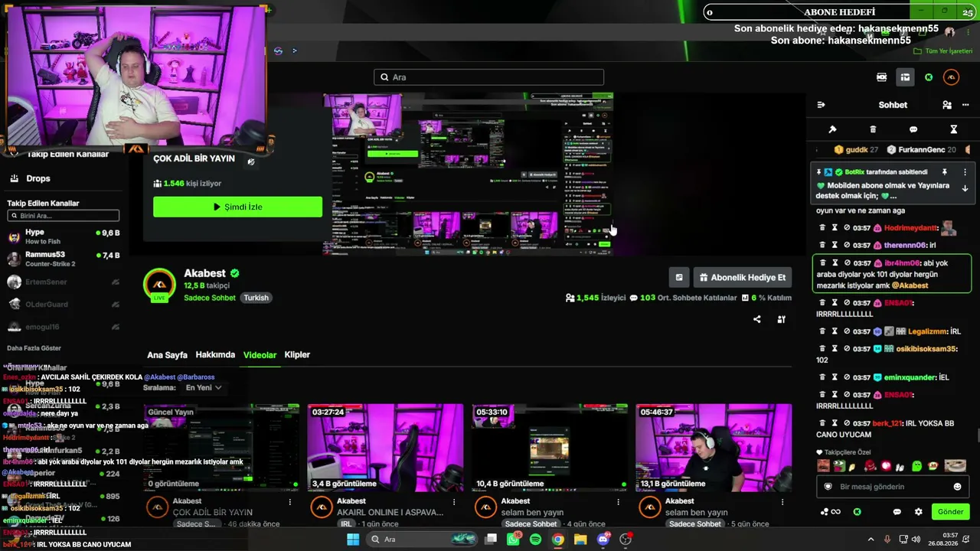
Task: Click the trash icon in chat toolbar
Action: click(x=873, y=129)
